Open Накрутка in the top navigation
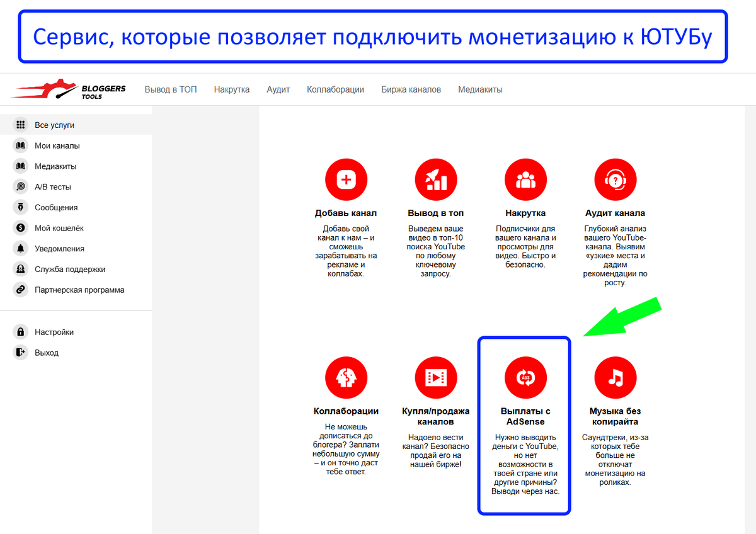756x534 pixels. (x=232, y=89)
